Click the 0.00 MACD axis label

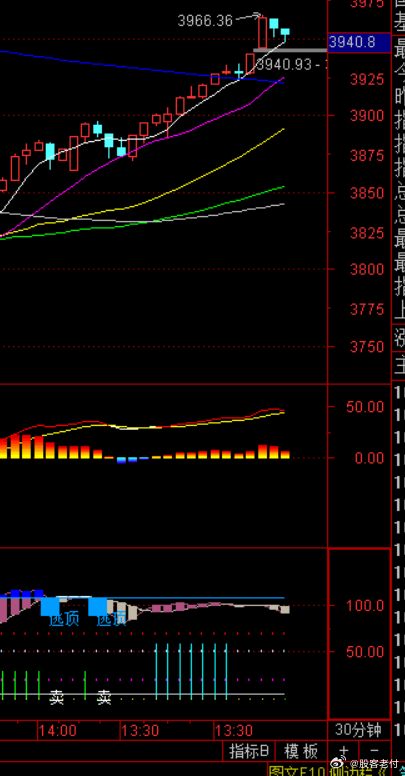coord(369,458)
